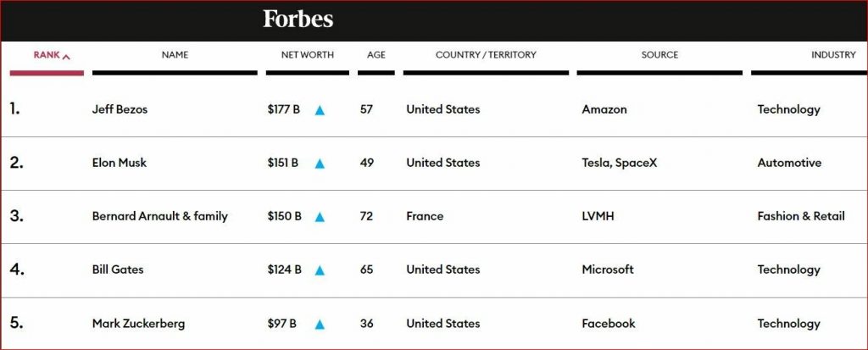Click the Tesla, SpaceX source cell
Viewport: 868px width, 350px height.
pyautogui.click(x=619, y=163)
